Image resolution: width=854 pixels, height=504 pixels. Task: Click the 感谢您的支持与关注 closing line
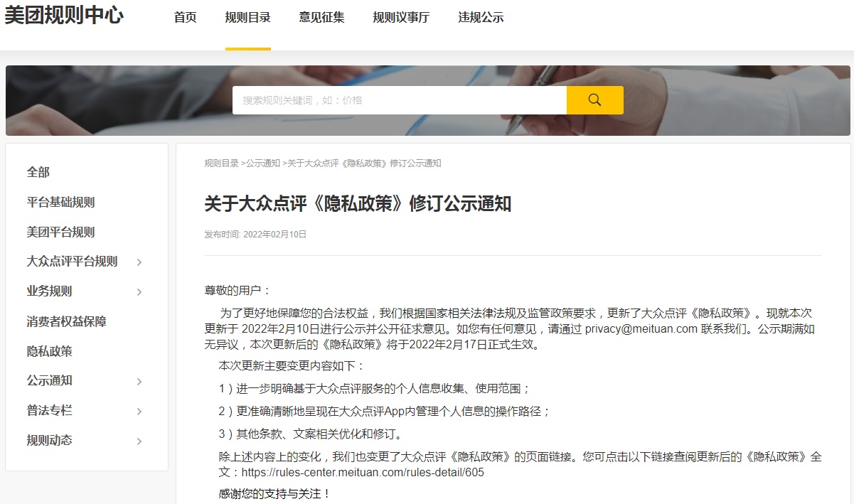click(x=275, y=493)
